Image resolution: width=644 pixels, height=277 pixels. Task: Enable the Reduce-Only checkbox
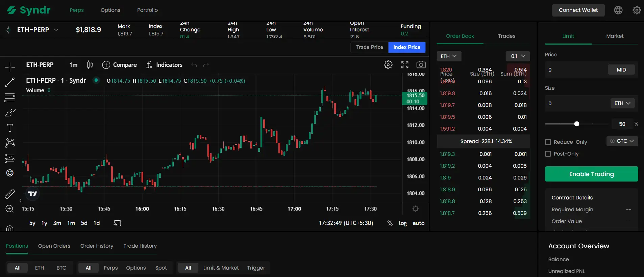(548, 142)
